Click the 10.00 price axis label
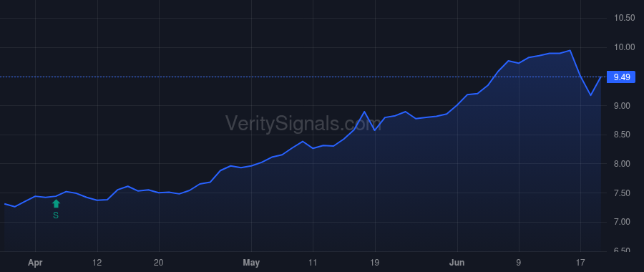This screenshot has height=272, width=644. click(623, 48)
